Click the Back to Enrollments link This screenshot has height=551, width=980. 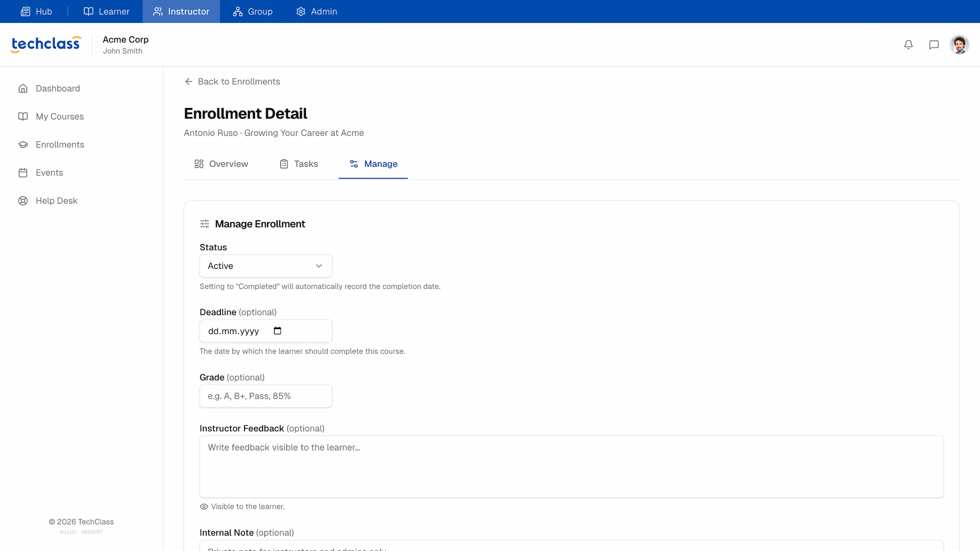(x=239, y=82)
